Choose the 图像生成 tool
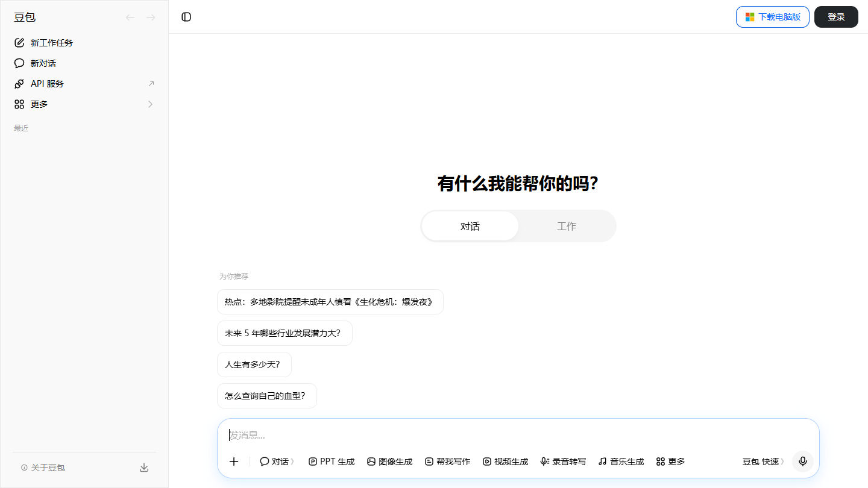868x488 pixels. (390, 461)
